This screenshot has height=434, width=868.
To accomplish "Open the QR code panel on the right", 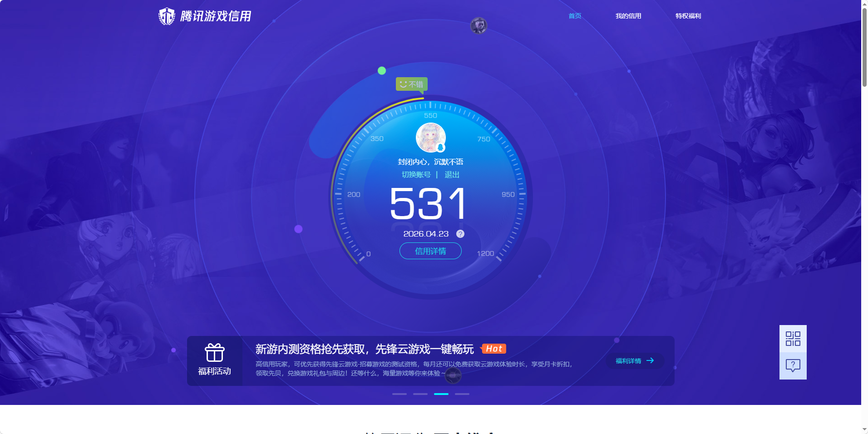I will (x=792, y=339).
